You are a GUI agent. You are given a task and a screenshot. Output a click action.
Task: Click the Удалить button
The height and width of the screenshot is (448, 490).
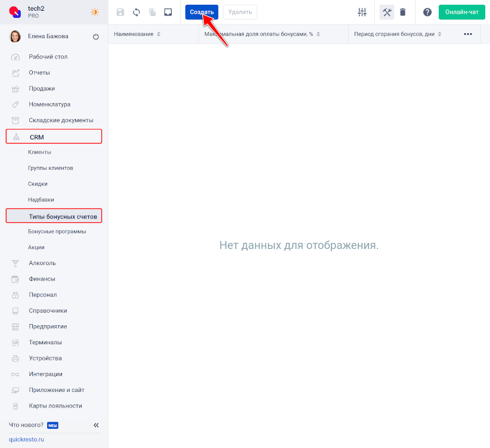[x=240, y=12]
